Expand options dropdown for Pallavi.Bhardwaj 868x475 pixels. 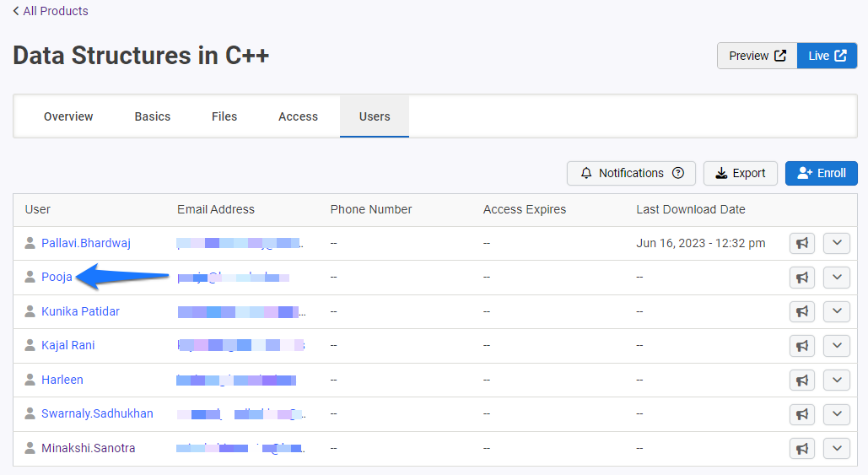click(837, 243)
